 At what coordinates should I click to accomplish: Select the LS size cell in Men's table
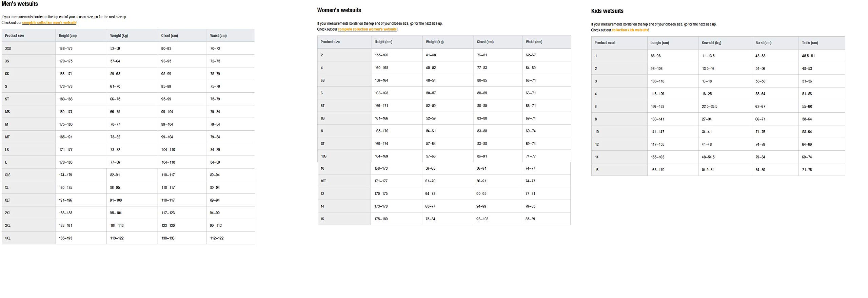coord(28,150)
